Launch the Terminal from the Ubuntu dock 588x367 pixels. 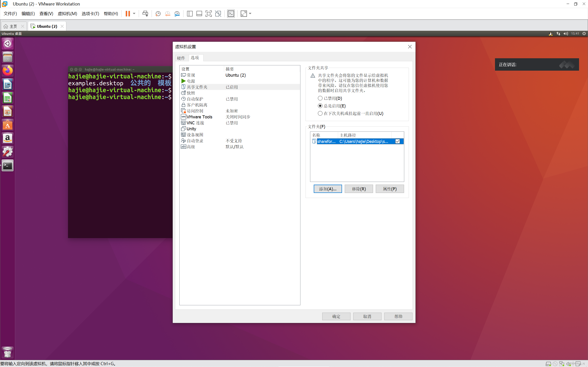click(8, 165)
